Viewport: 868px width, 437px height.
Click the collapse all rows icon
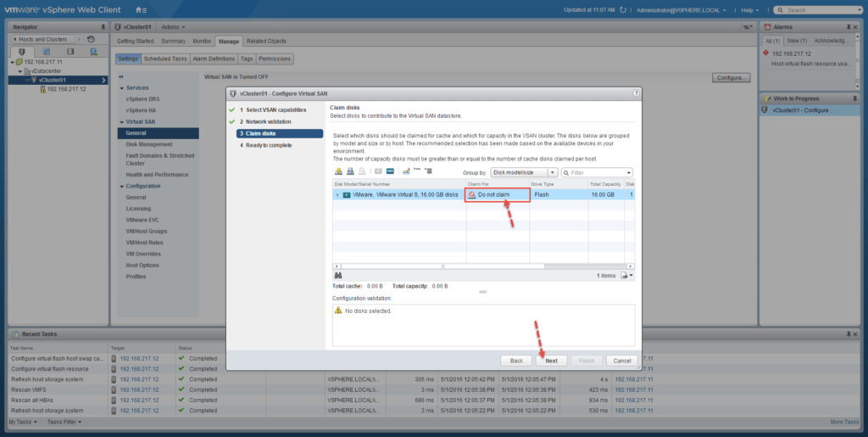417,169
